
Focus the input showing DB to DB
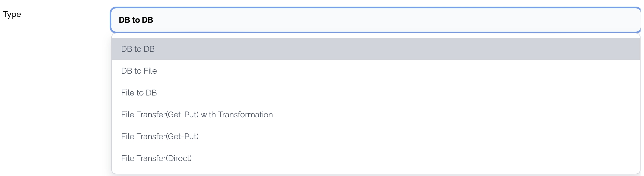[x=374, y=20]
